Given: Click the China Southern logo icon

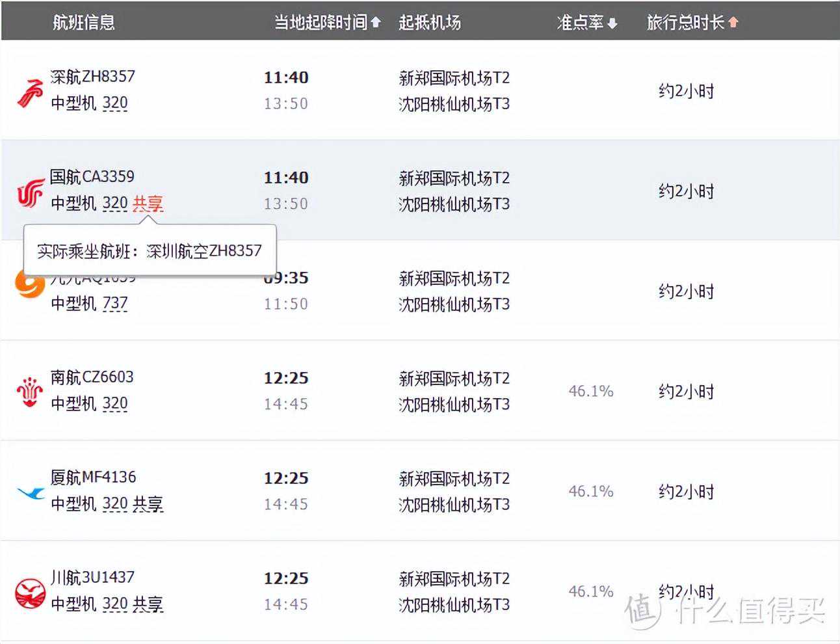Looking at the screenshot, I should (x=29, y=392).
